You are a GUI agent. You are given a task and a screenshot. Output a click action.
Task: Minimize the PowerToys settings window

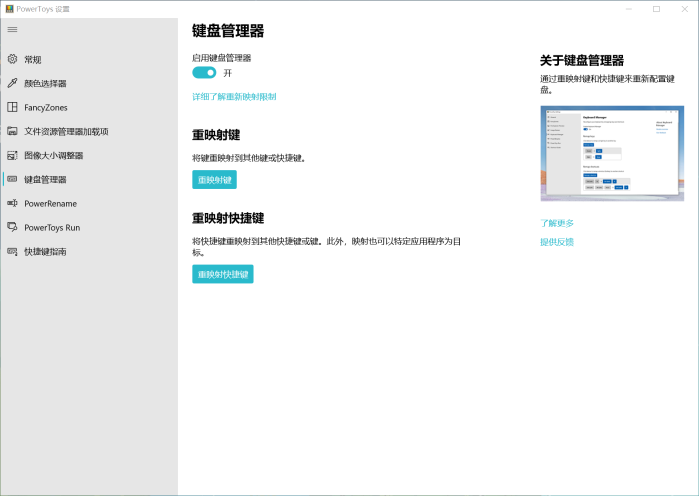coord(629,9)
